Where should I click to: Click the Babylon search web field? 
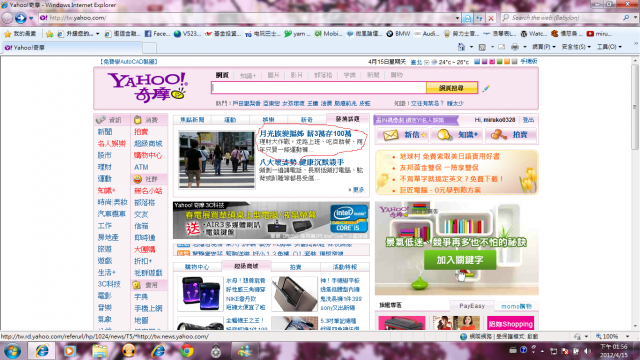tap(560, 18)
